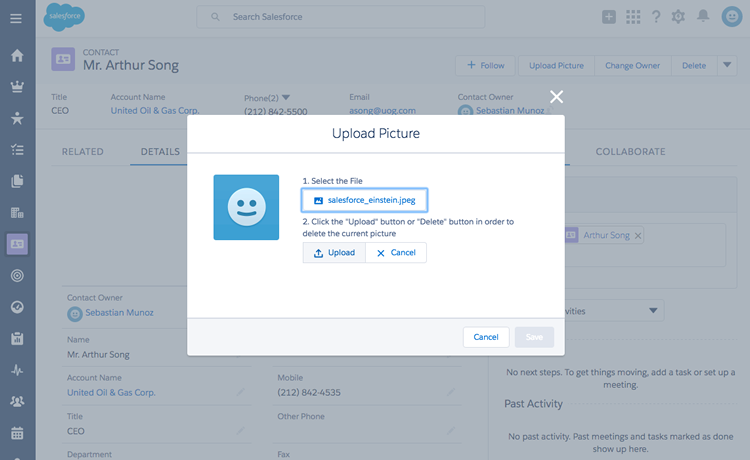Click the mobile number (212) 842-4535
Image resolution: width=750 pixels, height=460 pixels.
coord(309,393)
